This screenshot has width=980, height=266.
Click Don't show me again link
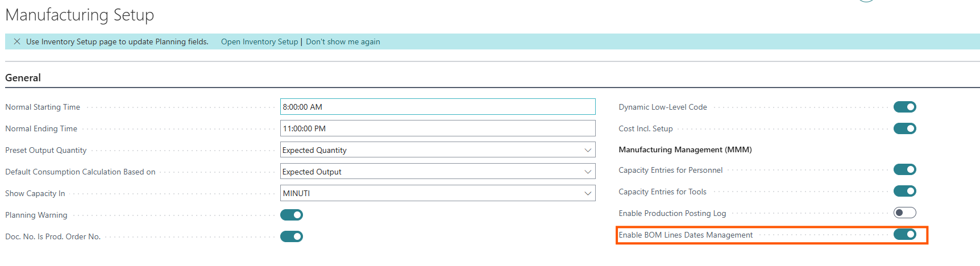[x=343, y=41]
